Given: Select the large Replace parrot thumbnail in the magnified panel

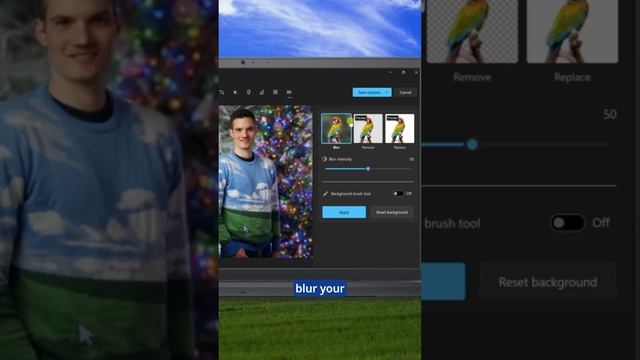Looking at the screenshot, I should pyautogui.click(x=572, y=31).
